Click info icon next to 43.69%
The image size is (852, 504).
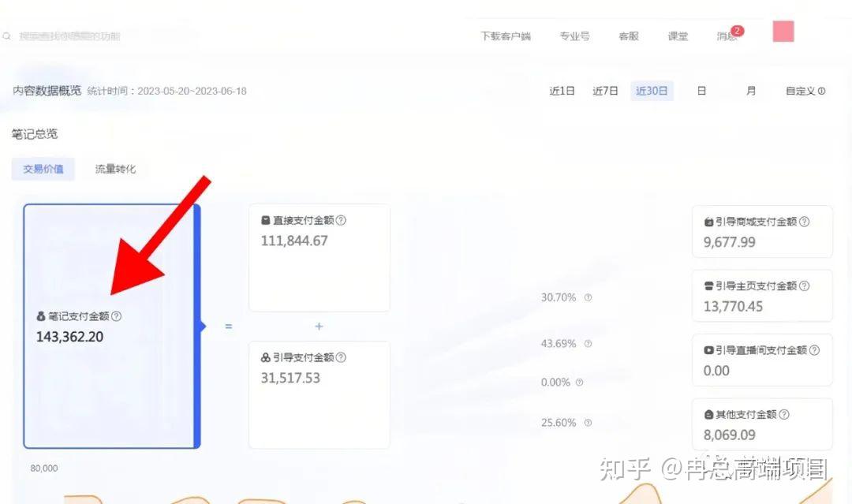(x=588, y=343)
